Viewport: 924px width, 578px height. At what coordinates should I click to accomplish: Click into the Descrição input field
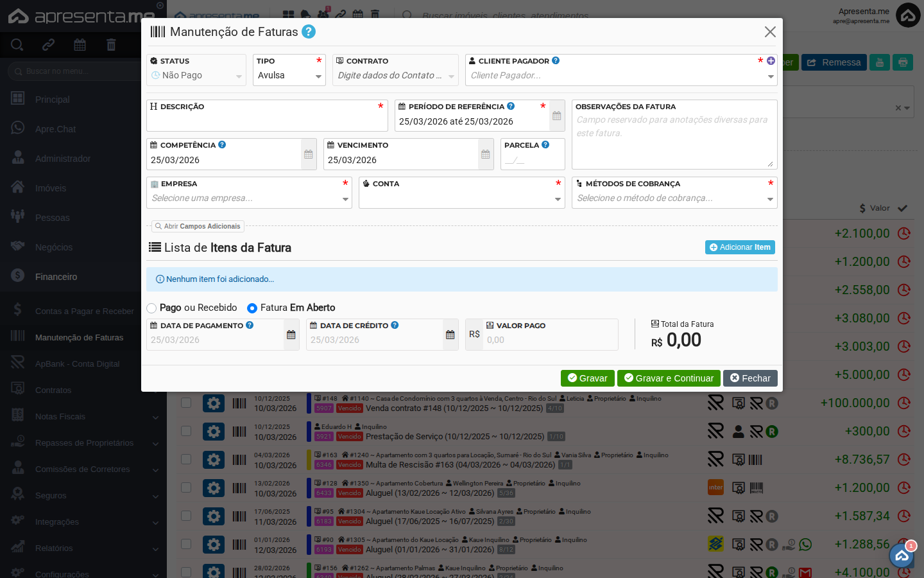pyautogui.click(x=266, y=121)
